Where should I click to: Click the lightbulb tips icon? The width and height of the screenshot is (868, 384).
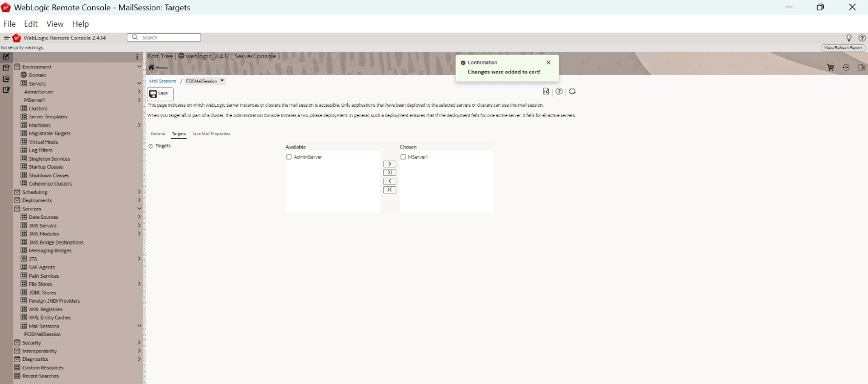[x=849, y=38]
